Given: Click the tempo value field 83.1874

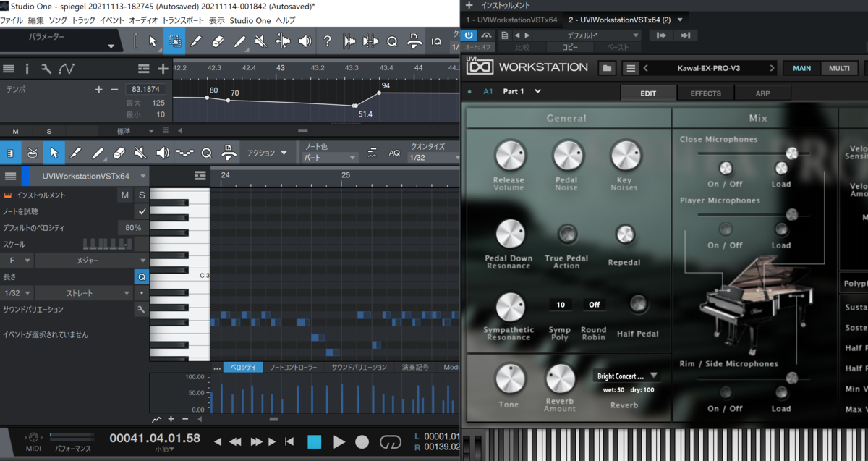Looking at the screenshot, I should click(146, 90).
